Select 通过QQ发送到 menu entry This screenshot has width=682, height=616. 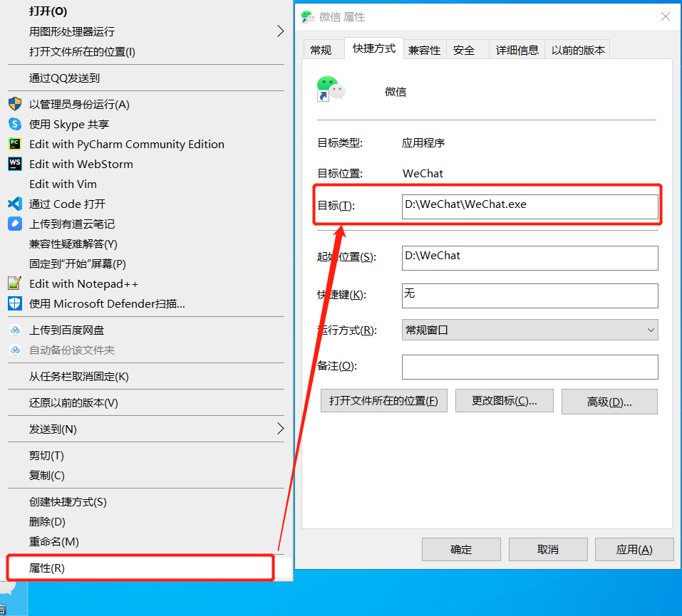tap(64, 78)
